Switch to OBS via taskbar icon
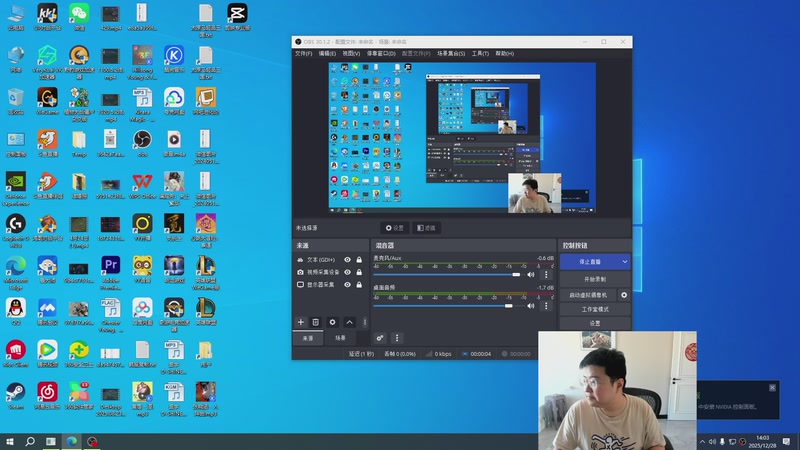Viewport: 800px width, 450px height. (92, 441)
